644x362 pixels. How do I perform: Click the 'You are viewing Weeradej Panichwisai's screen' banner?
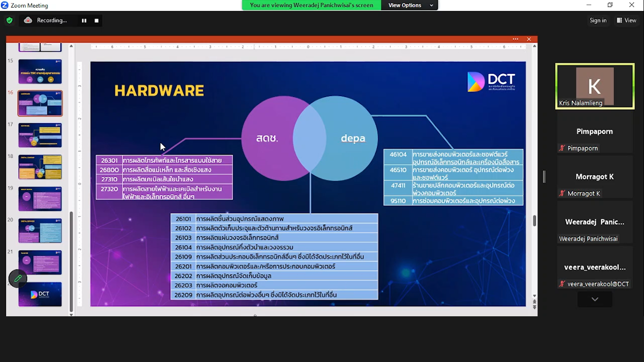(x=312, y=5)
